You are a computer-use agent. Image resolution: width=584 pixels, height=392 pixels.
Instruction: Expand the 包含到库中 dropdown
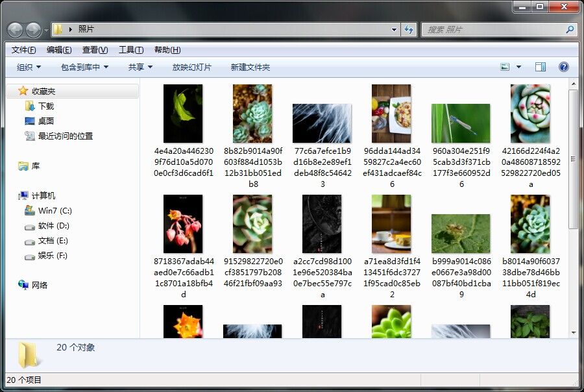point(84,67)
